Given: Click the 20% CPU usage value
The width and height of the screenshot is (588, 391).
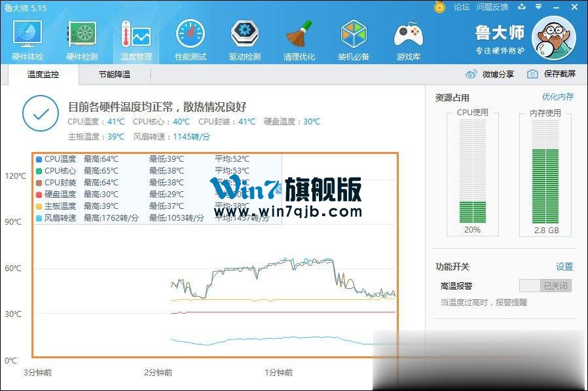Looking at the screenshot, I should pyautogui.click(x=472, y=230).
